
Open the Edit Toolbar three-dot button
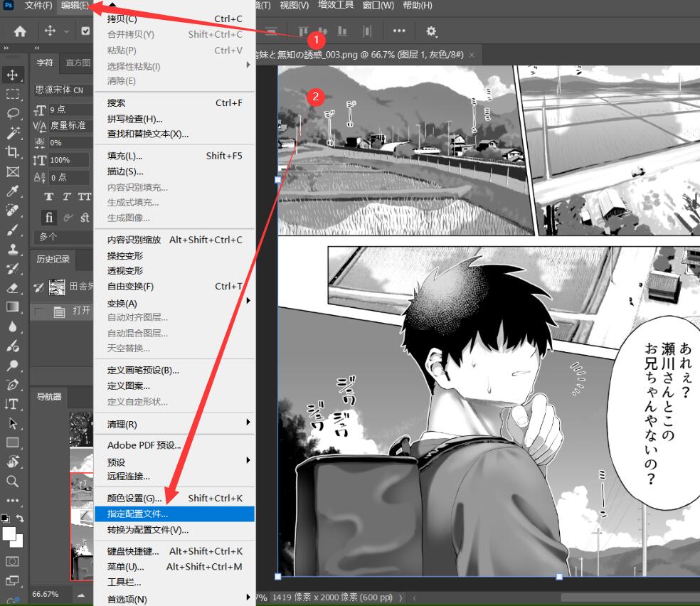tap(13, 501)
